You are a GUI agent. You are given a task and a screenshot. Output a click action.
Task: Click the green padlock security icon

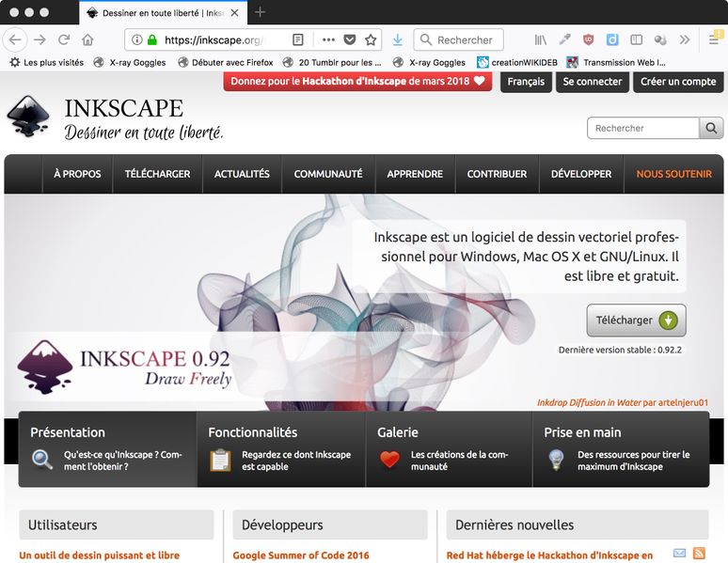pyautogui.click(x=151, y=39)
